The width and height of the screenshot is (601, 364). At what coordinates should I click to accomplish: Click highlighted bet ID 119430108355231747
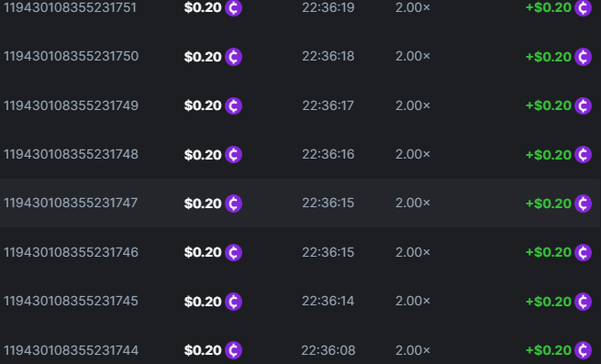pos(71,203)
